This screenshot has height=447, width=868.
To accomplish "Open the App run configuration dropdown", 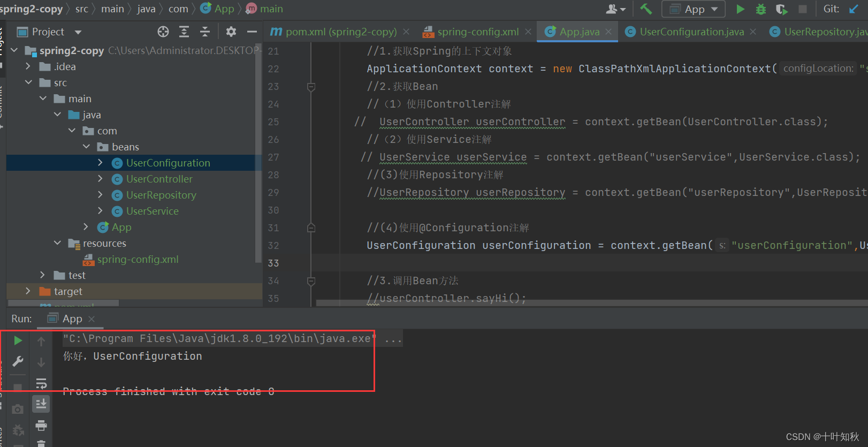I will tap(694, 9).
